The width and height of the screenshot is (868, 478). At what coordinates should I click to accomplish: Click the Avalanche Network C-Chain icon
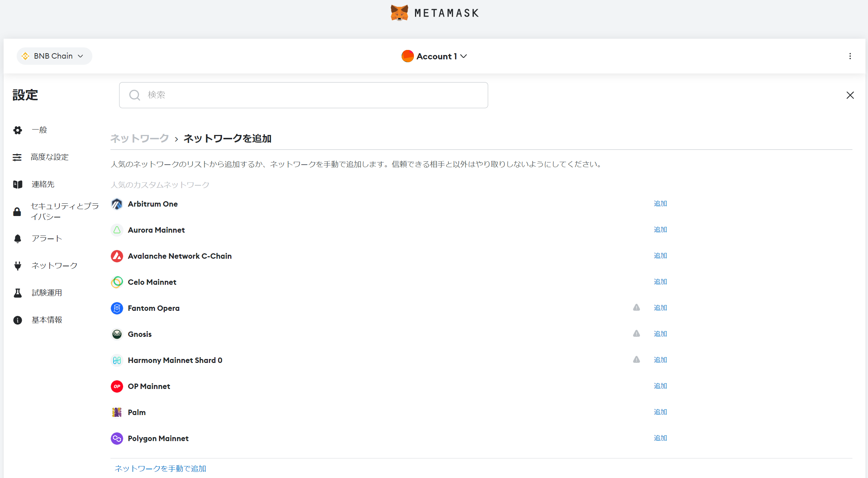[117, 256]
